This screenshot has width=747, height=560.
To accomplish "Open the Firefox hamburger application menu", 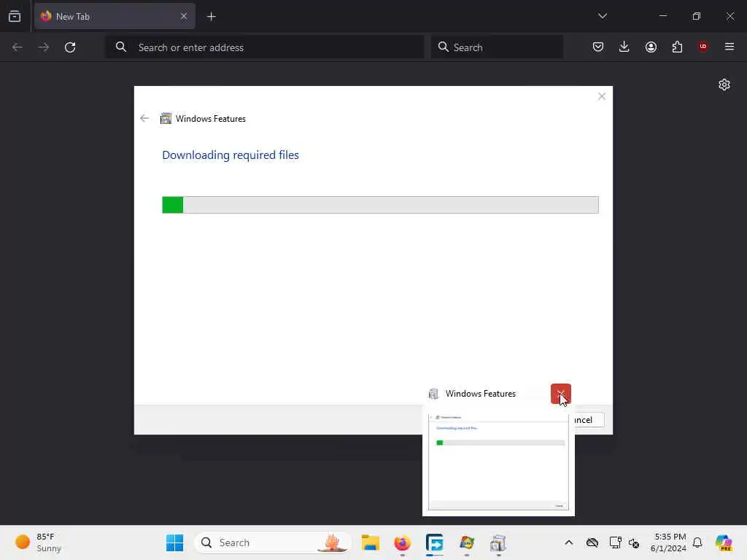I will tap(729, 47).
